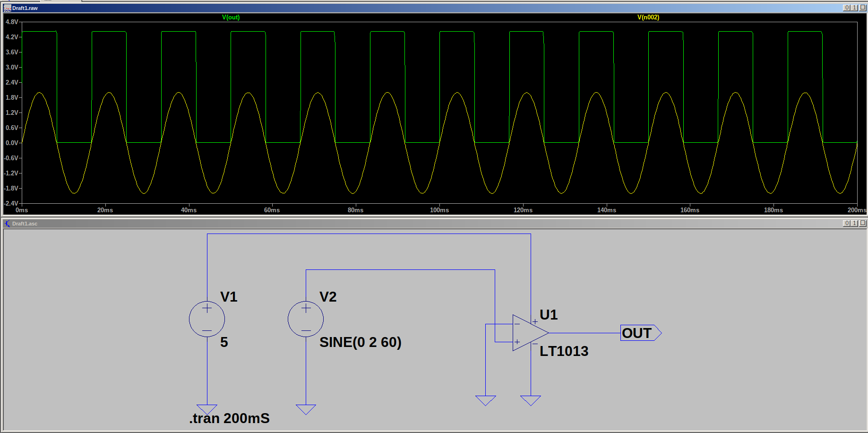Click the 1.8V vertical axis label
Viewport: 868px width, 433px height.
point(12,97)
